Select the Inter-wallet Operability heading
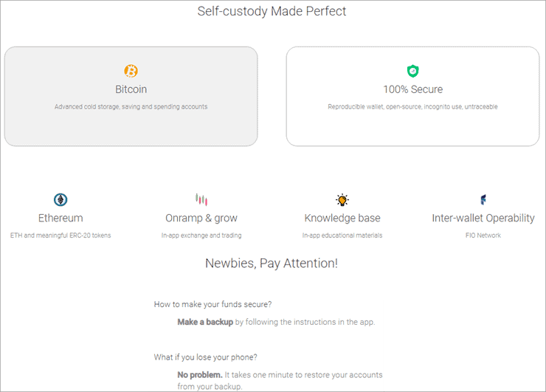Screen dimensions: 546x392 pos(483,218)
